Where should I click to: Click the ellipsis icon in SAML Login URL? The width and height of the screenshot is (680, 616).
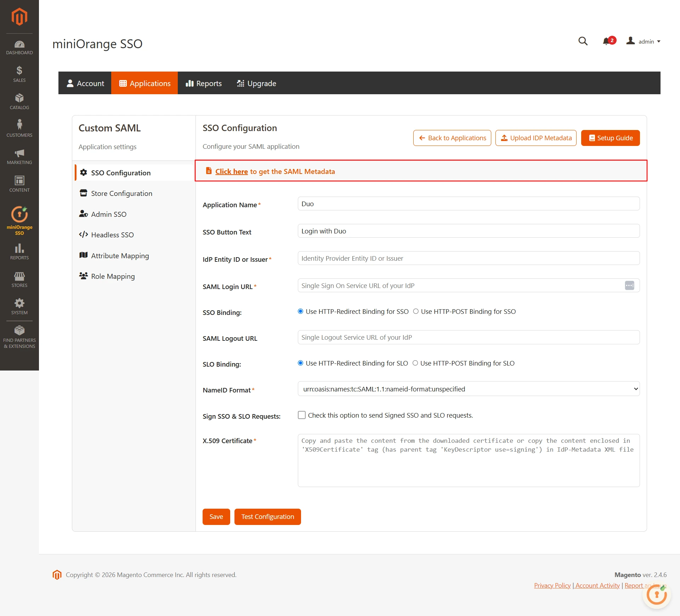point(629,286)
